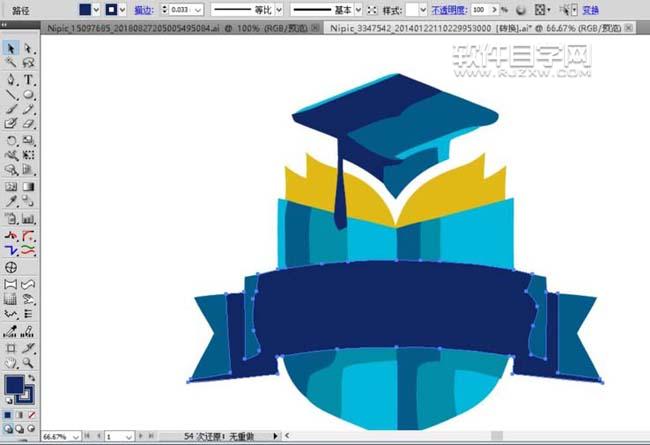Open fill color dropdown in control bar
The width and height of the screenshot is (650, 445).
96,10
